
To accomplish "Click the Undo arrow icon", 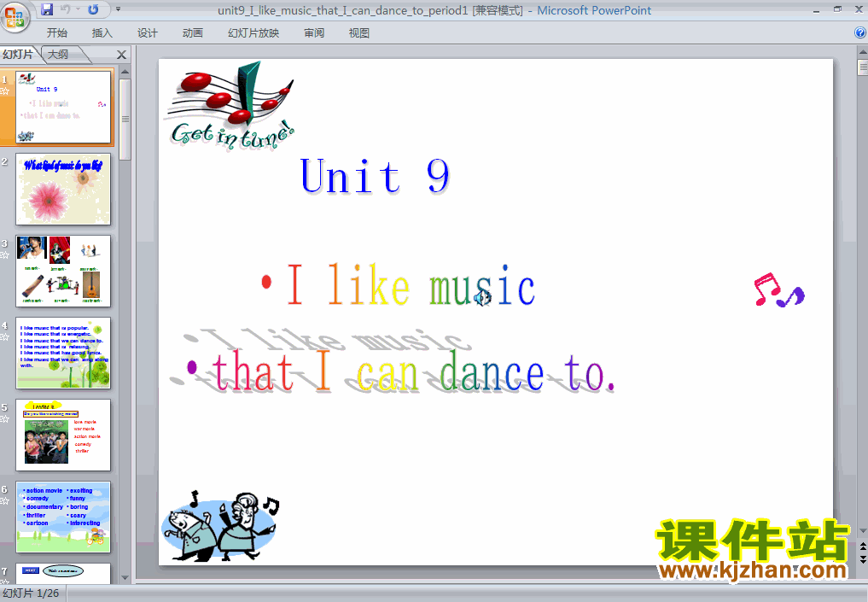I will pos(66,9).
